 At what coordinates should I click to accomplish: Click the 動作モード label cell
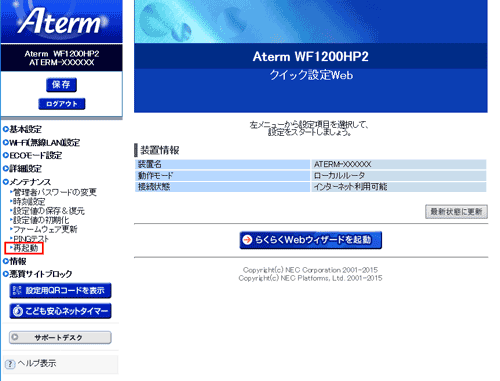[x=223, y=176]
